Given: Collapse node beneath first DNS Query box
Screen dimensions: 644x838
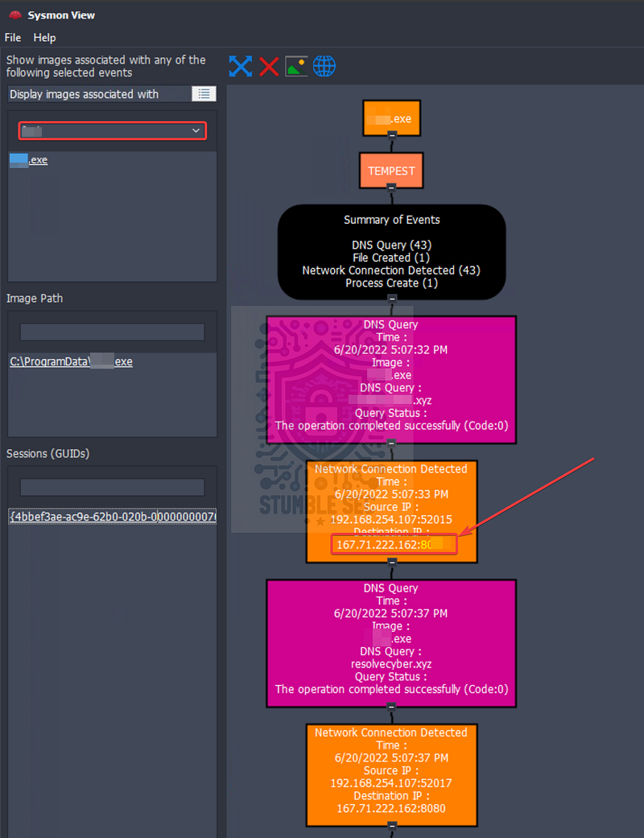Looking at the screenshot, I should [391, 443].
